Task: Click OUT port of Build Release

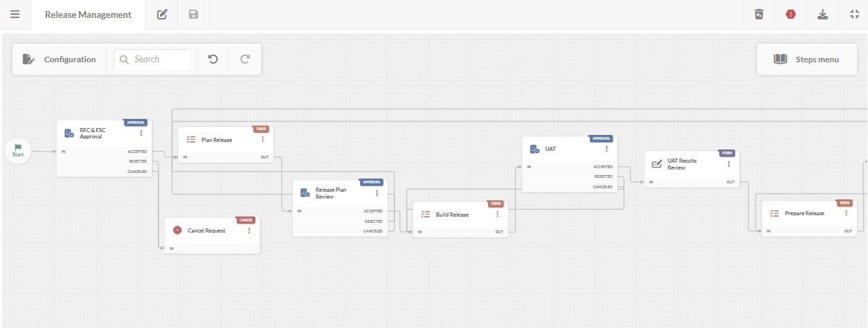Action: click(x=499, y=232)
